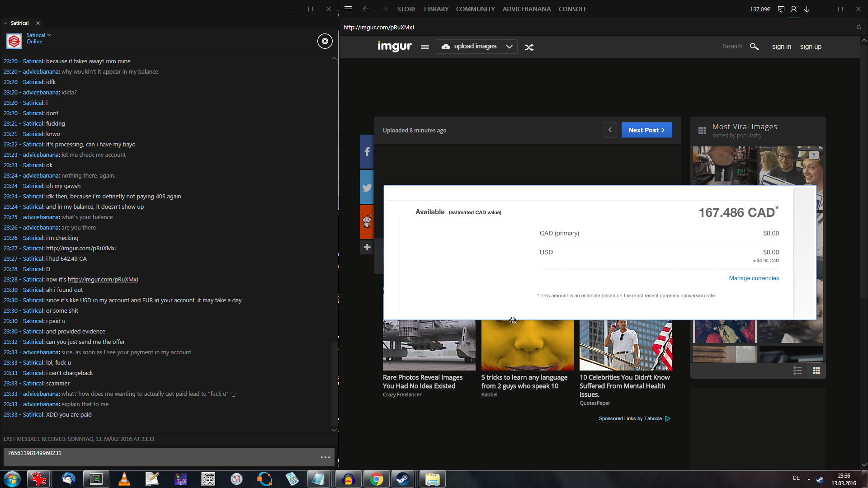Viewport: 868px width, 488px height.
Task: Open Steam downloads arrow icon
Action: (807, 9)
